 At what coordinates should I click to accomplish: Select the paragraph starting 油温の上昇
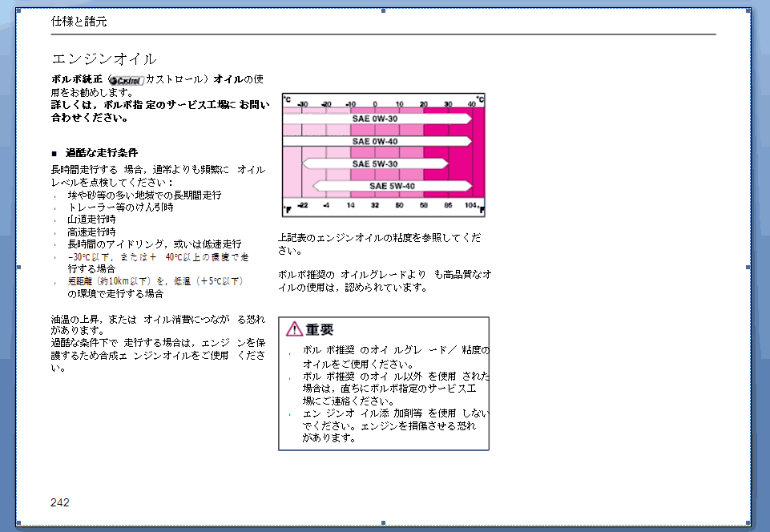(x=158, y=324)
